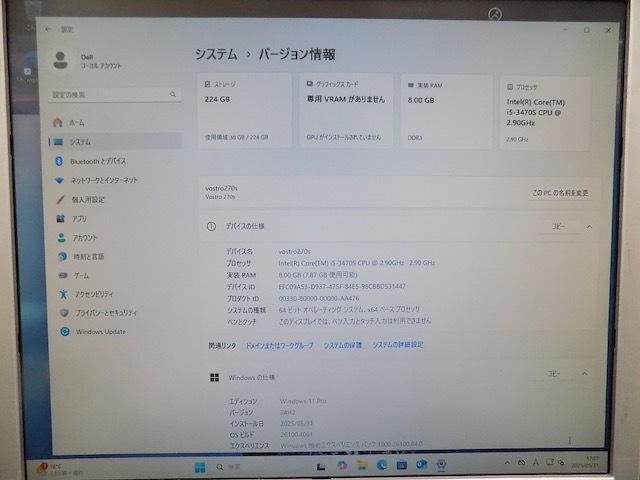Open the Windows Start button
640x480 pixels.
200,467
